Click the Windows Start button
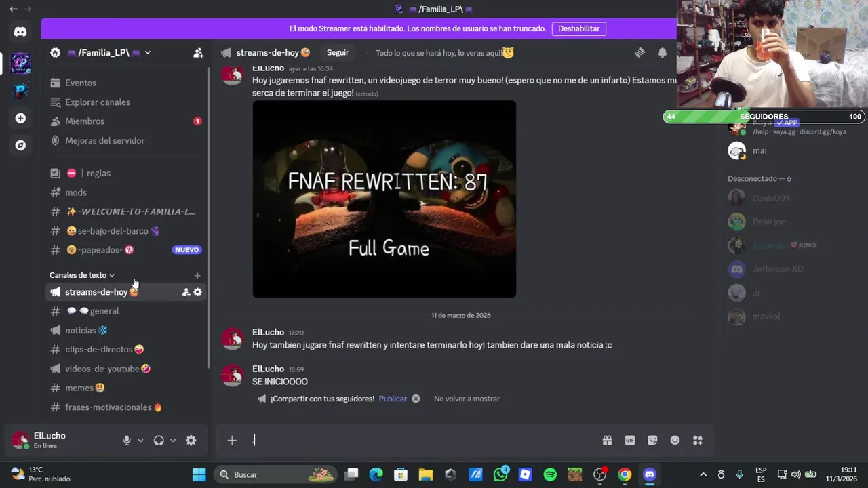This screenshot has width=868, height=488. (x=199, y=474)
